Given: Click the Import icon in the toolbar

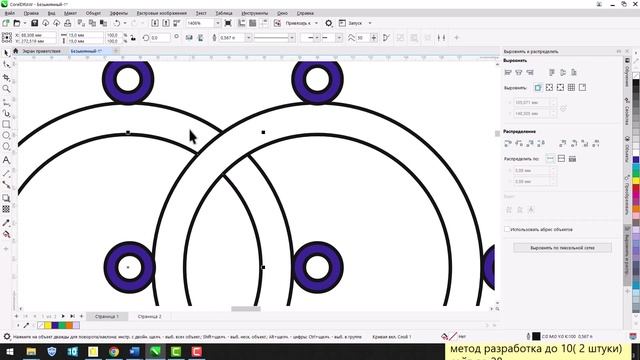Looking at the screenshot, I should pyautogui.click(x=155, y=23).
